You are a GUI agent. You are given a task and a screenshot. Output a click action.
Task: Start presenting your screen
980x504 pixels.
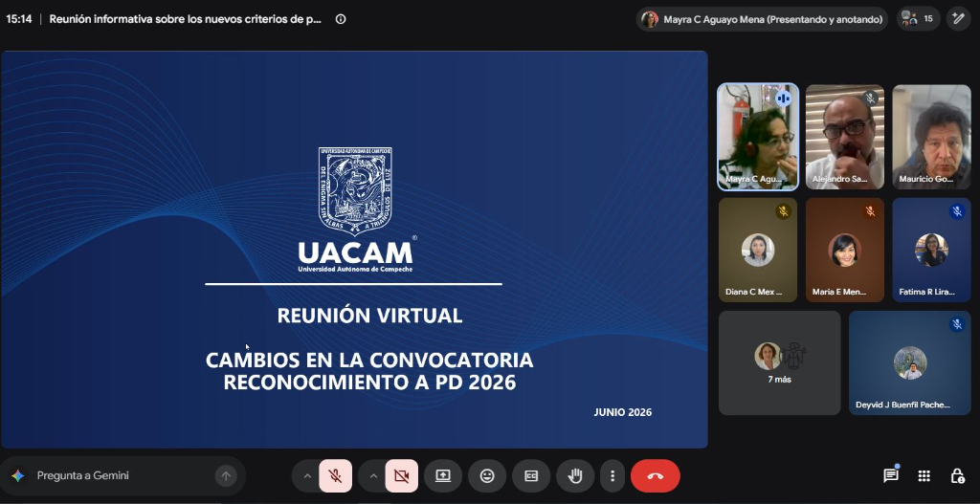(x=443, y=476)
